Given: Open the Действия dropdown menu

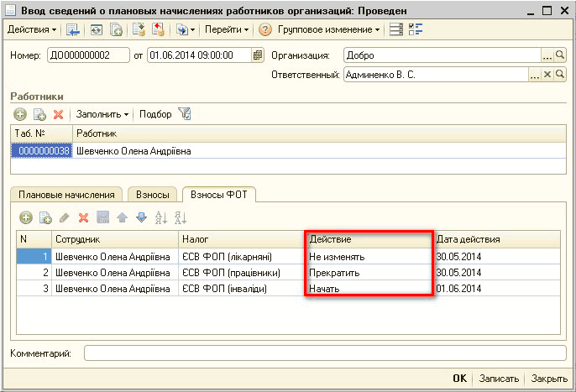Looking at the screenshot, I should (x=32, y=29).
